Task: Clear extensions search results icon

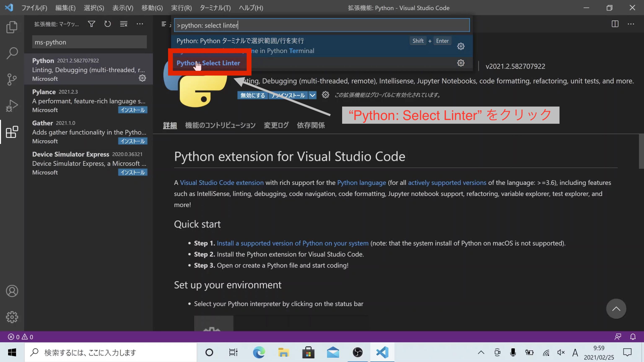Action: (123, 24)
